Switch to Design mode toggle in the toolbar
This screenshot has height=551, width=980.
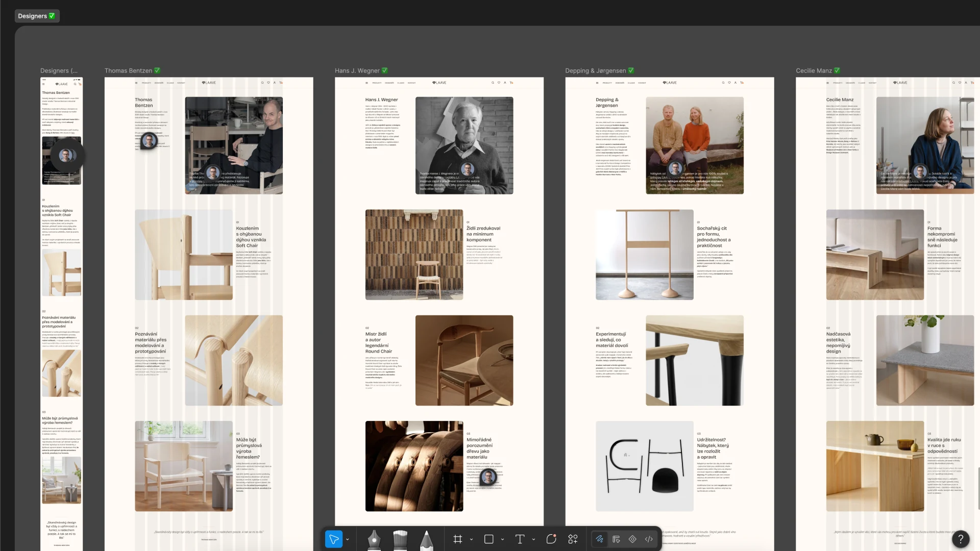616,539
